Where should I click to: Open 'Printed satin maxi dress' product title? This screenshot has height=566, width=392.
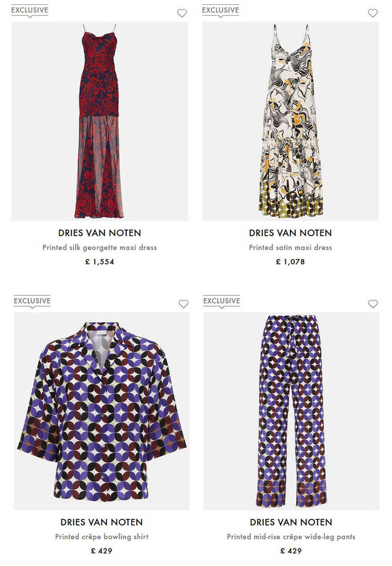click(290, 248)
